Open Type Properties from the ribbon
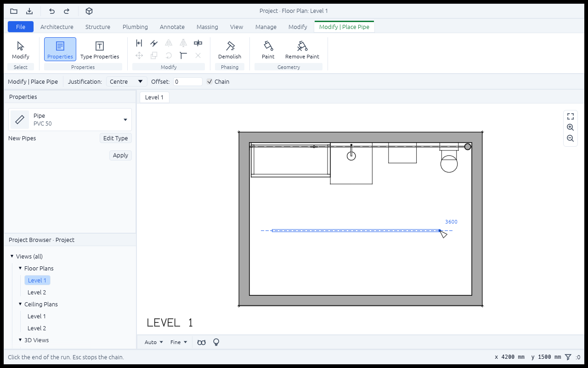This screenshot has height=368, width=588. [x=100, y=50]
